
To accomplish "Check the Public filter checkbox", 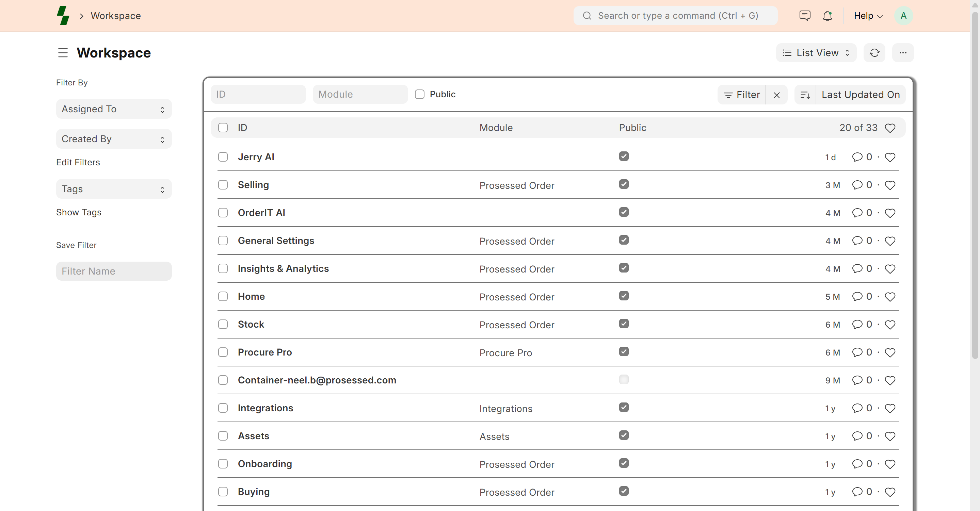I will 420,94.
